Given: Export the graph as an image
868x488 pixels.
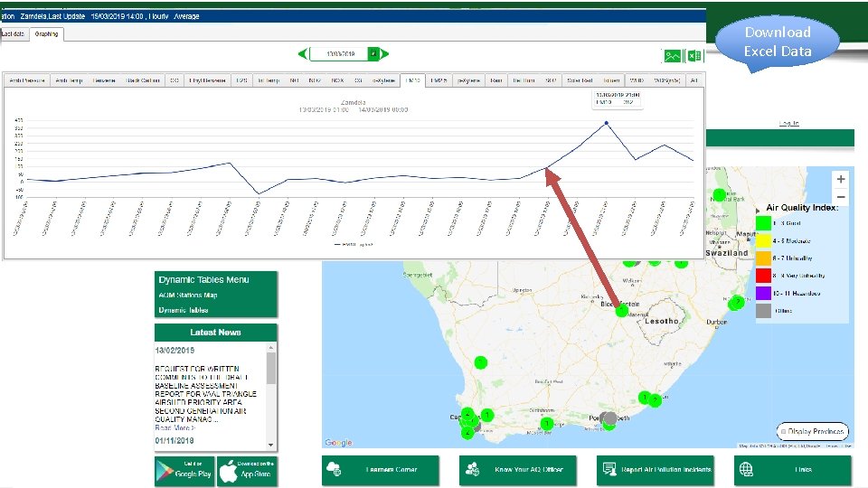Looking at the screenshot, I should (x=673, y=56).
